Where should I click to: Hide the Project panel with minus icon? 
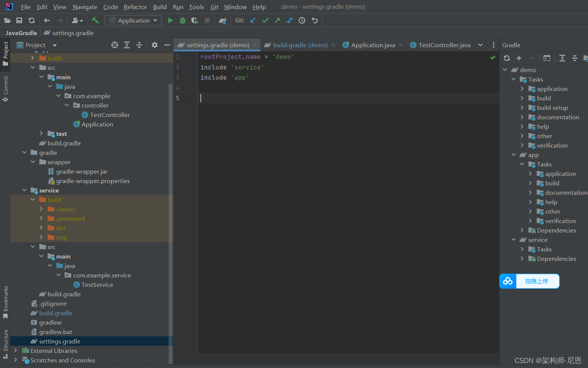coord(167,45)
